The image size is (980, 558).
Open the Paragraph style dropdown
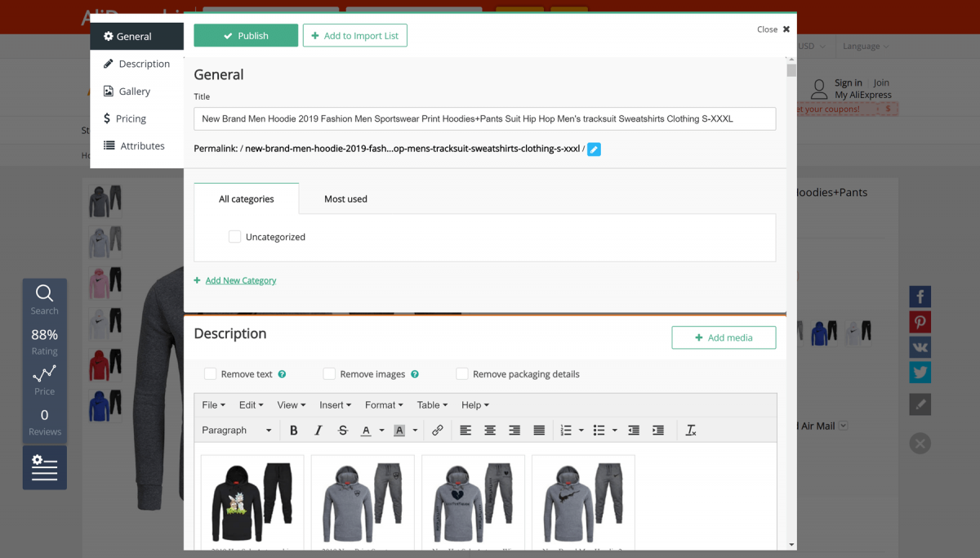(236, 430)
